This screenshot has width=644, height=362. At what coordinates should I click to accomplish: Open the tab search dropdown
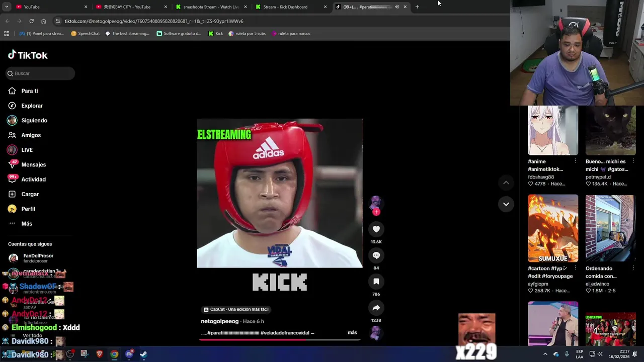click(x=6, y=7)
